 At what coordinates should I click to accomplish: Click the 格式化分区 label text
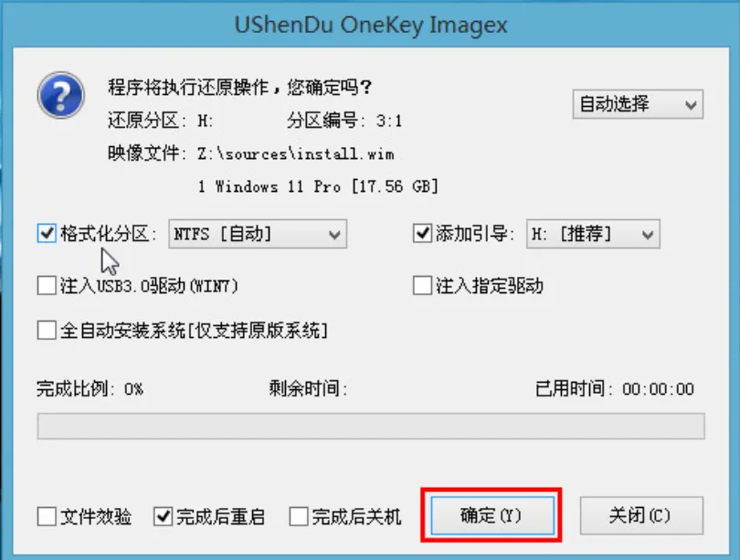108,234
